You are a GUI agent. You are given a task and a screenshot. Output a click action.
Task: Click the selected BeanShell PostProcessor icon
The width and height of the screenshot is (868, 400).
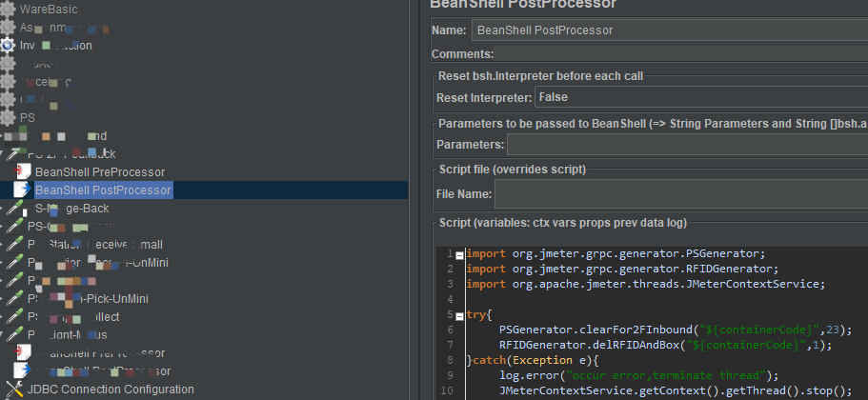point(23,190)
